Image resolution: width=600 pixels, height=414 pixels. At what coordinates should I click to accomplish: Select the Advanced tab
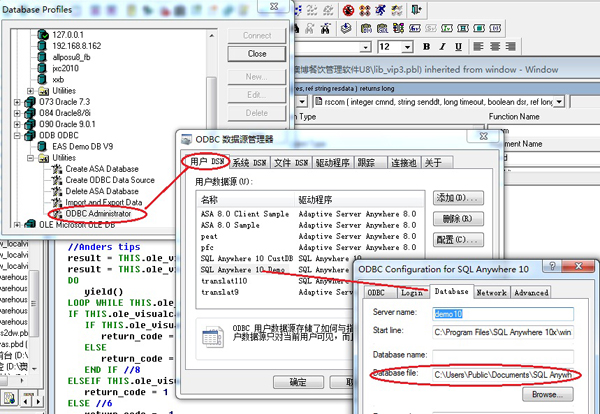tap(531, 292)
